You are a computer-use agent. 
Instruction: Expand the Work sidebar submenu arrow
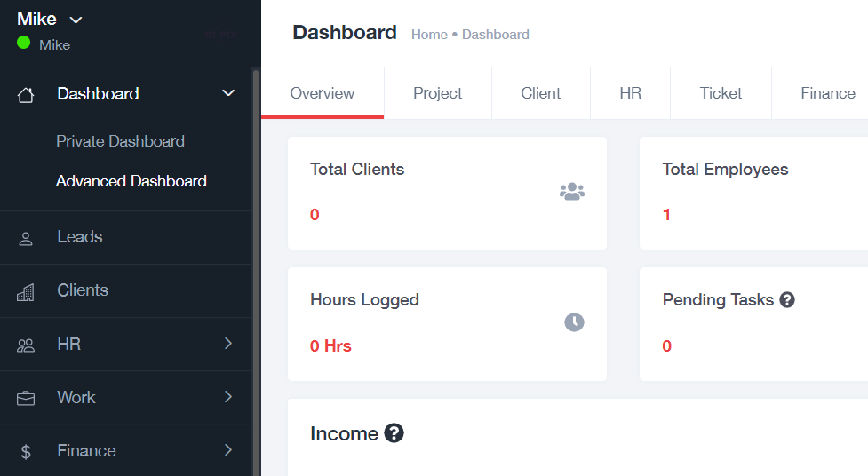(228, 397)
